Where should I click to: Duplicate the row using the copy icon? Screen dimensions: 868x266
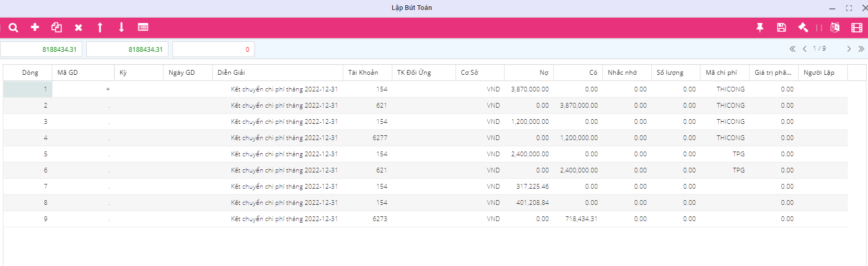[56, 27]
